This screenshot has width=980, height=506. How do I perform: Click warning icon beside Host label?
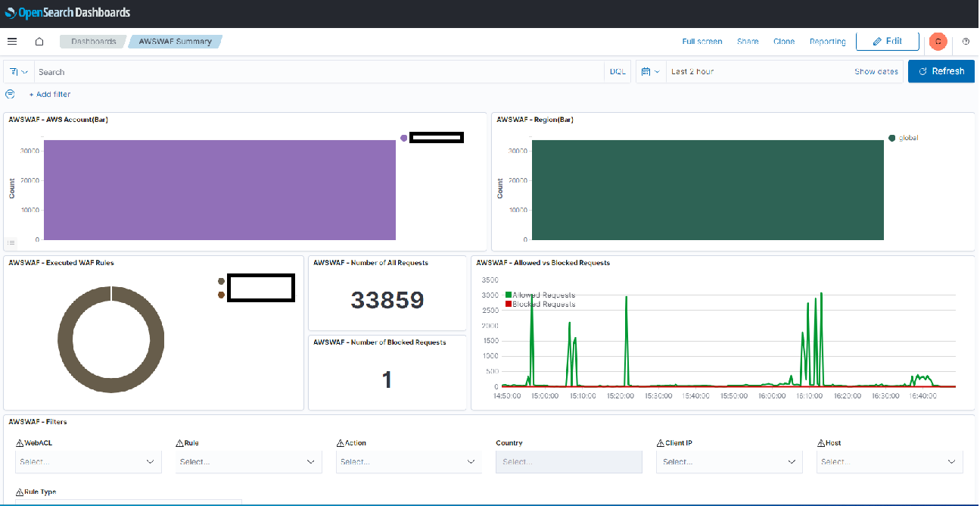coord(820,443)
